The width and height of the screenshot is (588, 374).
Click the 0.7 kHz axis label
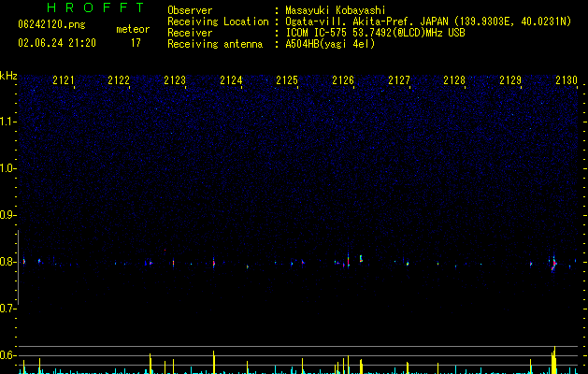[7, 309]
